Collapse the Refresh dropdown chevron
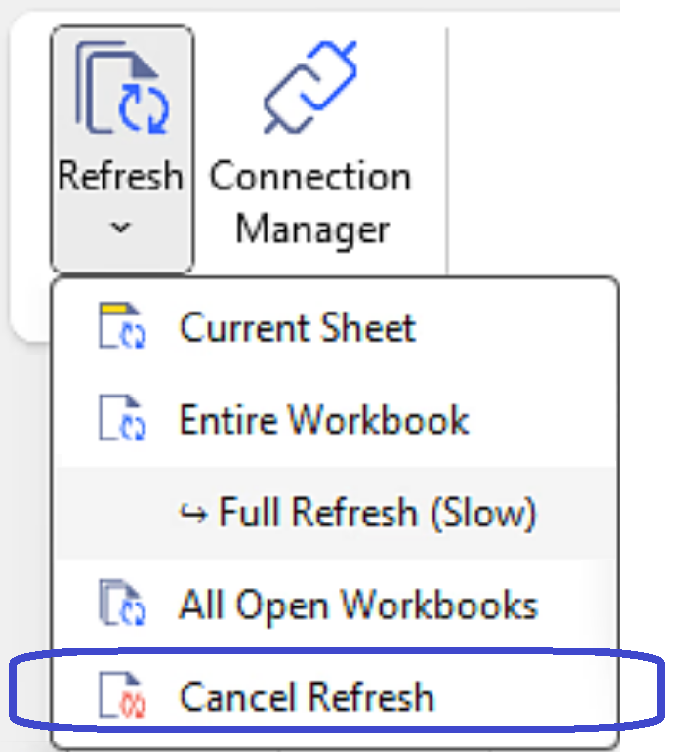The height and width of the screenshot is (752, 700). pyautogui.click(x=120, y=228)
